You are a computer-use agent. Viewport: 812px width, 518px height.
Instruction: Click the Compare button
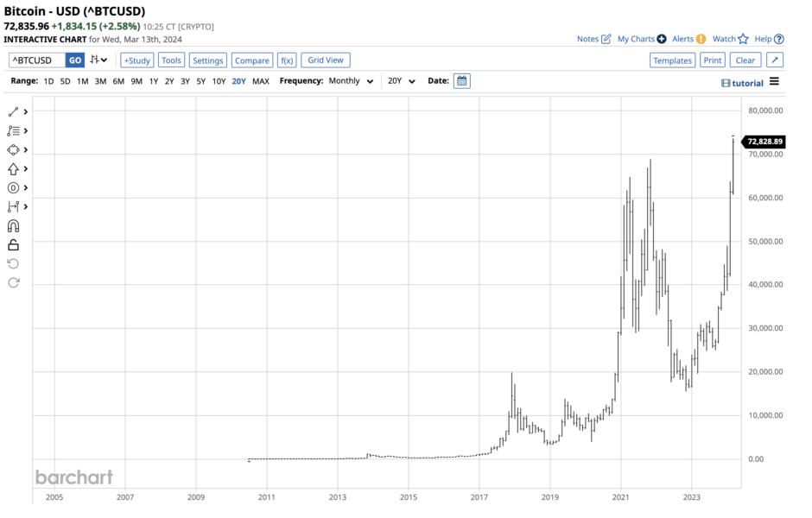(251, 60)
